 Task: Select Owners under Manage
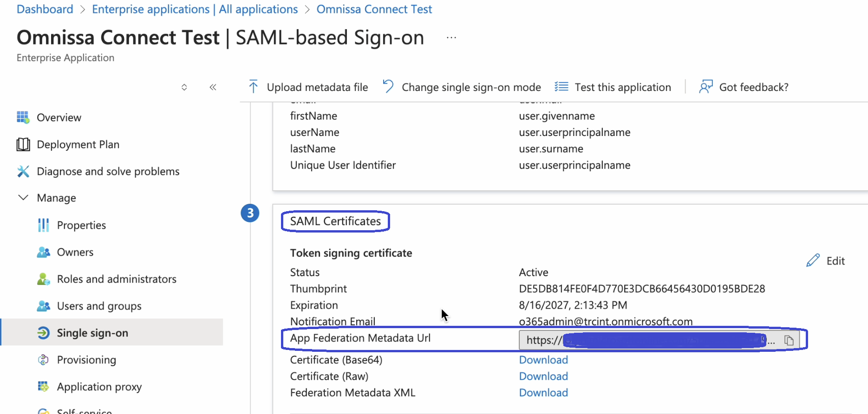(x=75, y=252)
